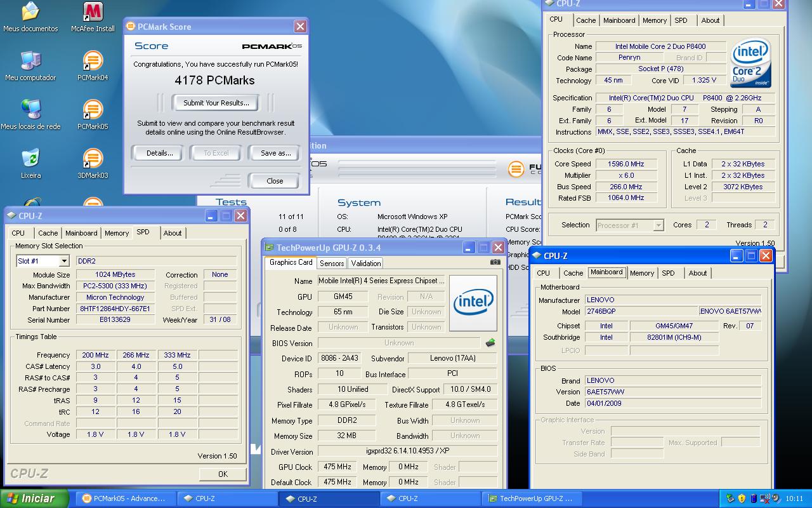Screen dimensions: 812x508
Task: Click Intel logo in GPU-Z window
Action: [473, 303]
